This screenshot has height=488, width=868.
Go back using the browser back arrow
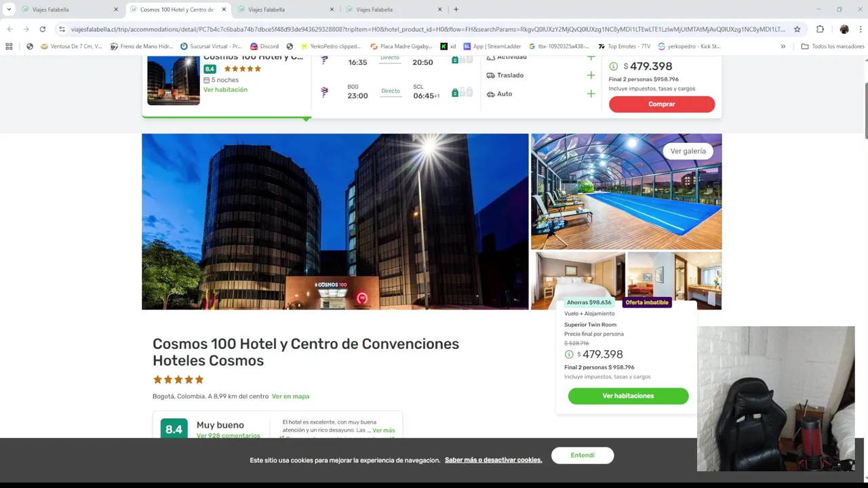pos(9,29)
